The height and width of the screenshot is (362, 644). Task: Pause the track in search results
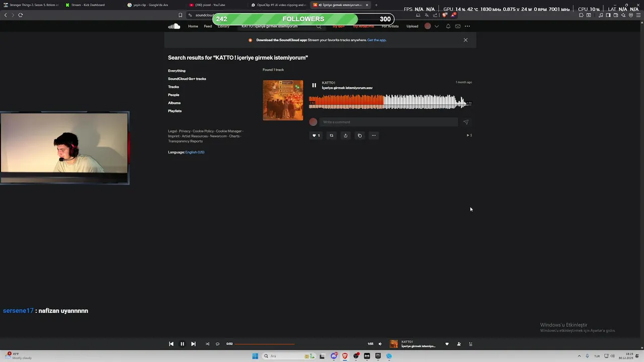[314, 85]
